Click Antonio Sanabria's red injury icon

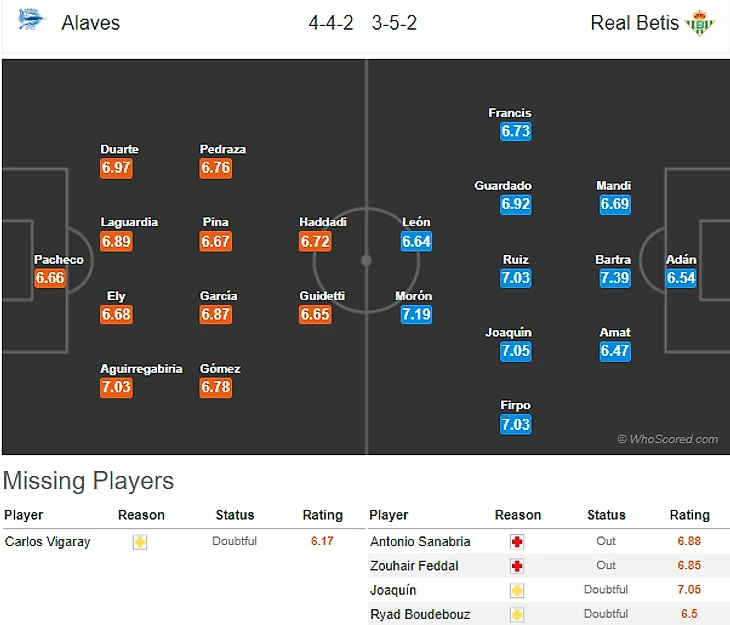517,542
